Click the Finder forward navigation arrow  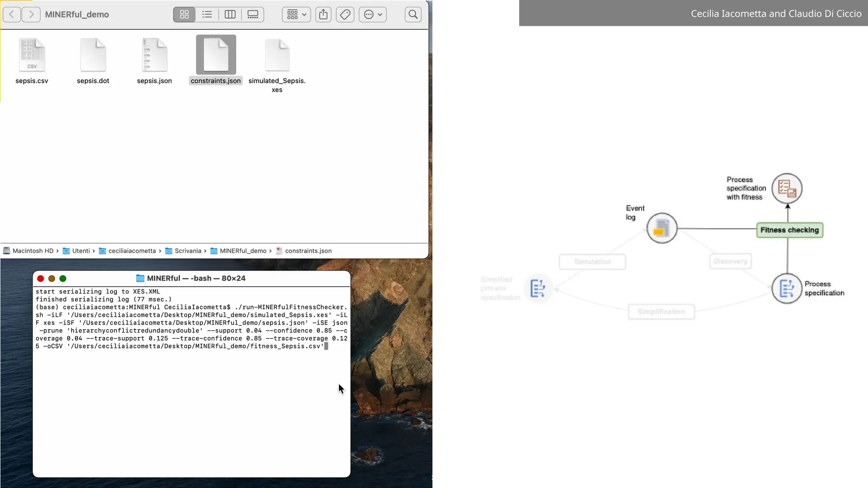[x=31, y=14]
